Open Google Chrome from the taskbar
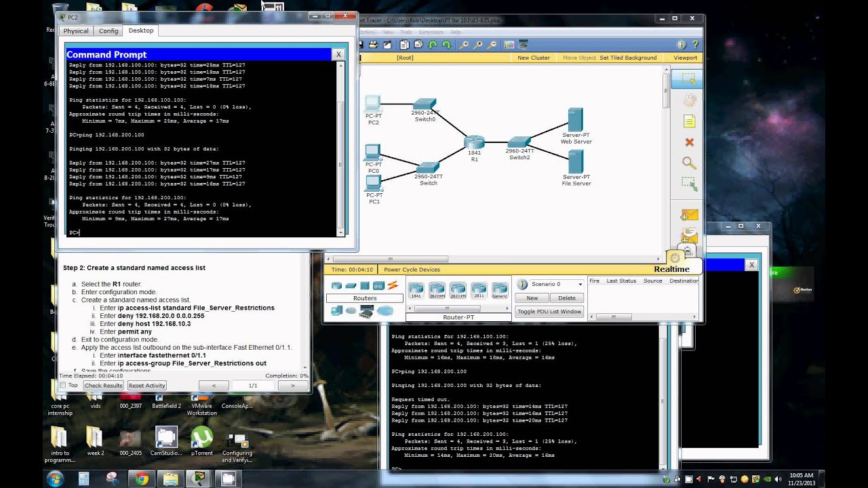 [x=142, y=479]
